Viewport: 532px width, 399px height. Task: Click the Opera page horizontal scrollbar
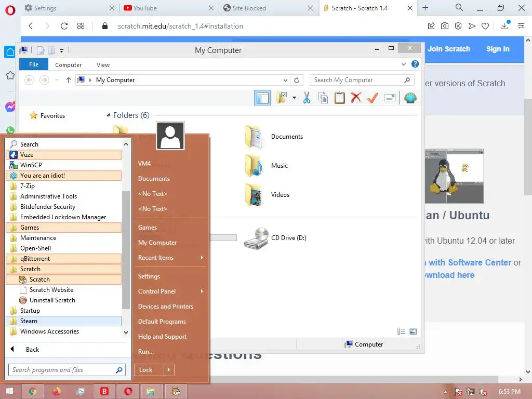(x=353, y=379)
